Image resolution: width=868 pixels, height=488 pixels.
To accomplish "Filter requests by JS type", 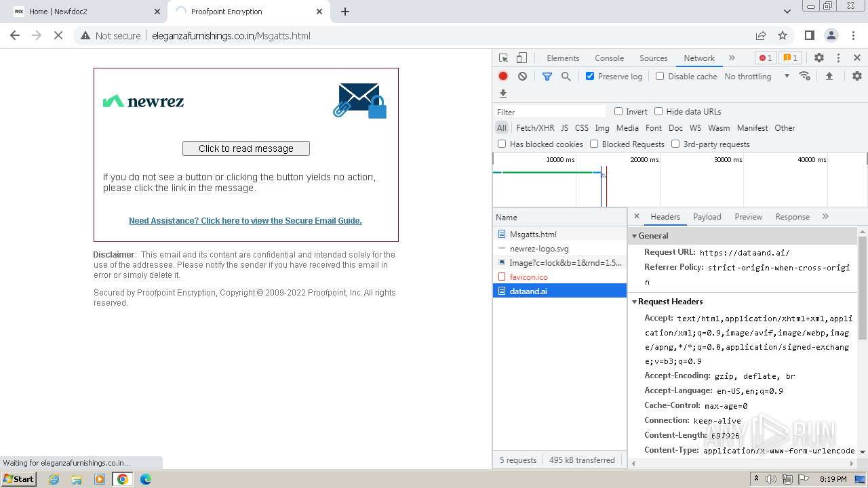I will pyautogui.click(x=564, y=127).
